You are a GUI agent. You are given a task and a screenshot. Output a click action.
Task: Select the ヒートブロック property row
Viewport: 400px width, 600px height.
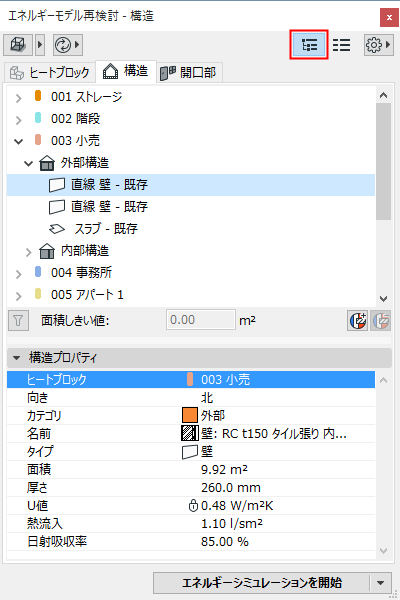click(x=191, y=380)
